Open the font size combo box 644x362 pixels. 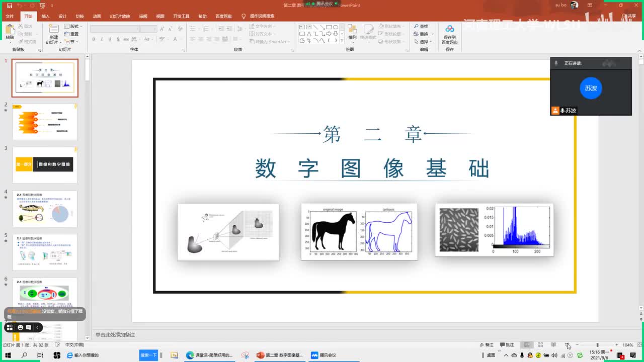point(149,29)
